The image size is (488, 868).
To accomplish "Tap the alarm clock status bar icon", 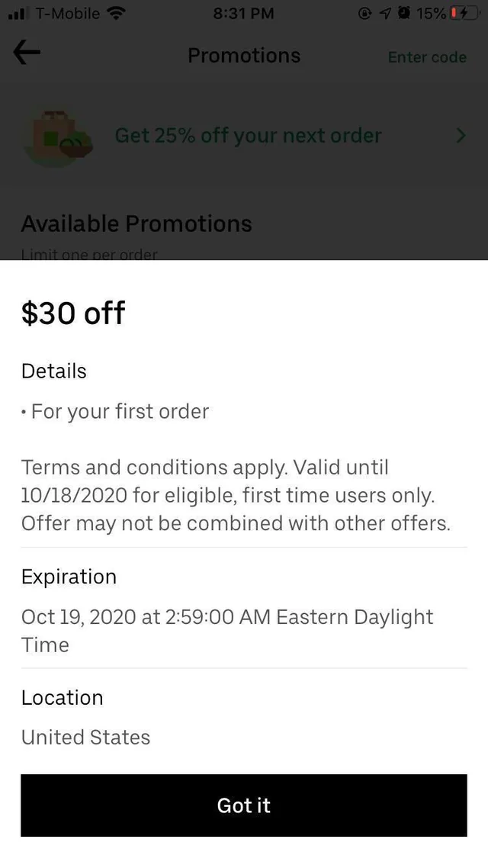I will tap(405, 12).
